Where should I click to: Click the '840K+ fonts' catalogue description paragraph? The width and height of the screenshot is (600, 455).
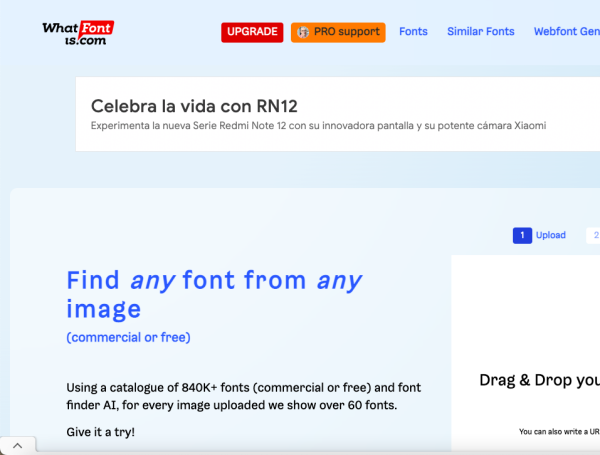coord(244,396)
